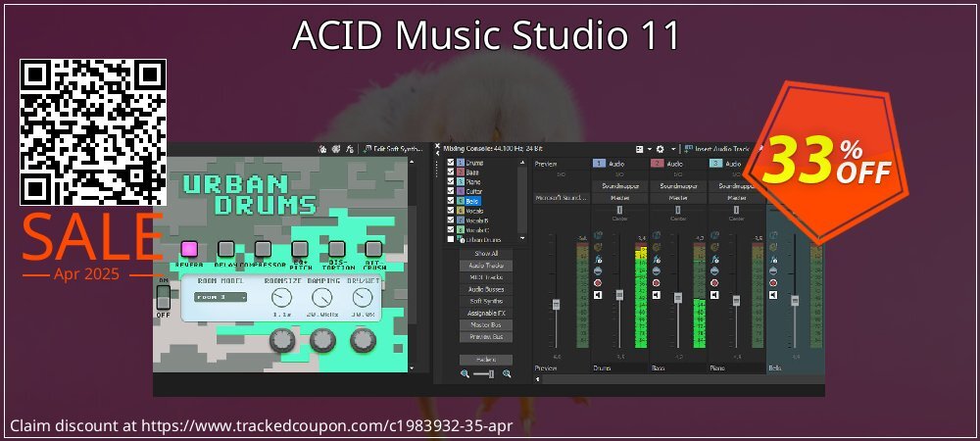
Task: Open Master output selector on Bass channel
Action: pos(678,198)
